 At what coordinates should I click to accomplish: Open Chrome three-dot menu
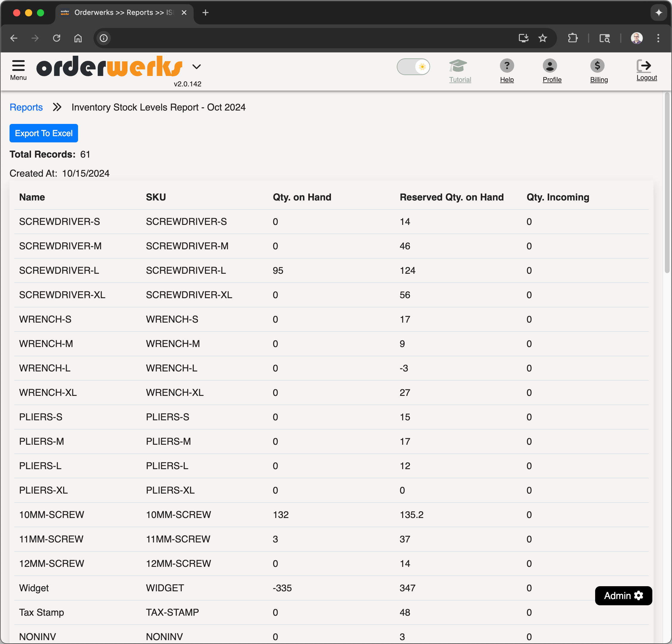point(658,38)
